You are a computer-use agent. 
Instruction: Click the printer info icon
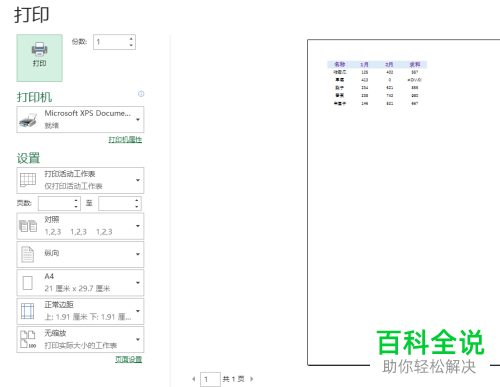point(141,94)
